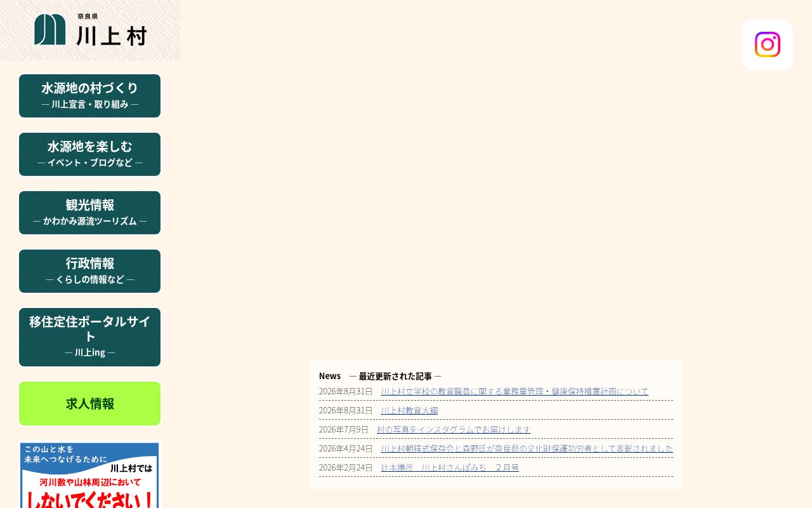Open 水源地を楽しむ menu

[x=89, y=154]
